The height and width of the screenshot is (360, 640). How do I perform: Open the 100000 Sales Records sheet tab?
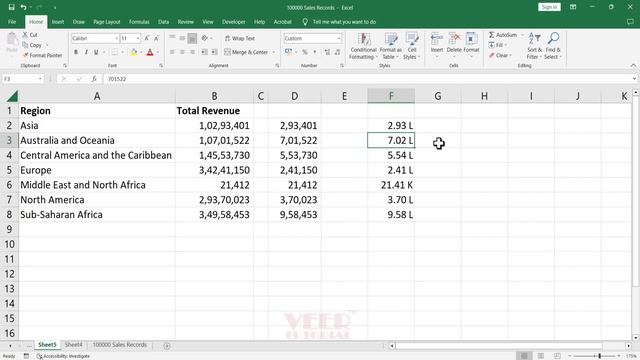click(120, 345)
